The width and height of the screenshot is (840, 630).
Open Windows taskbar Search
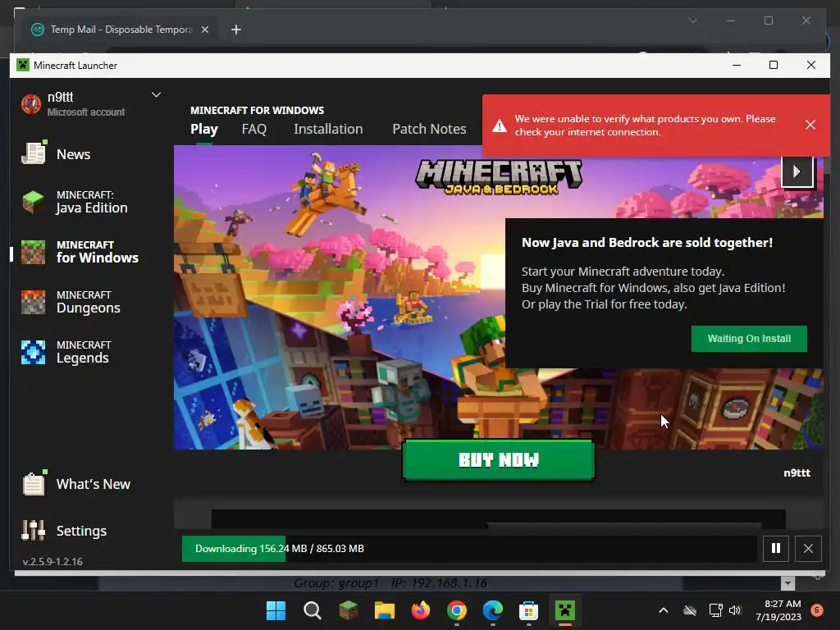313,610
